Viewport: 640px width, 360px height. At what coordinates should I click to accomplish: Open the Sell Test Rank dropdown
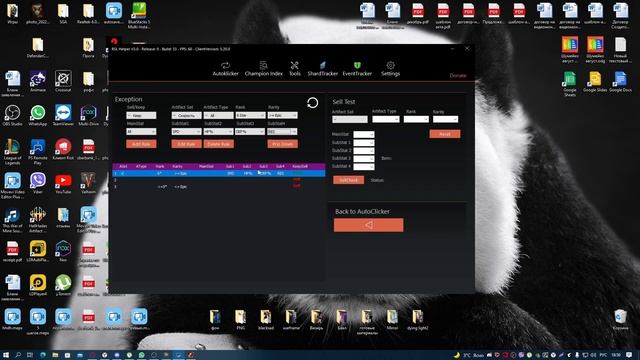tap(416, 119)
